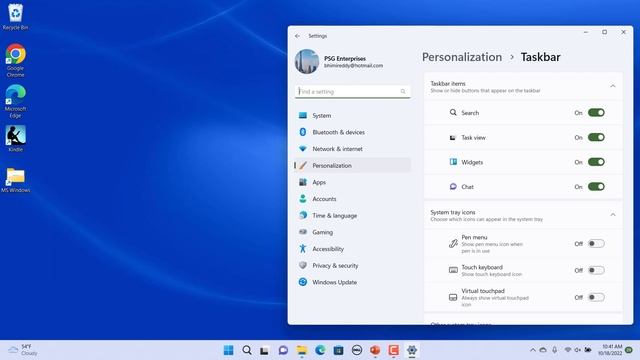This screenshot has height=360, width=640.
Task: Switch to the red C app on taskbar
Action: [x=393, y=350]
